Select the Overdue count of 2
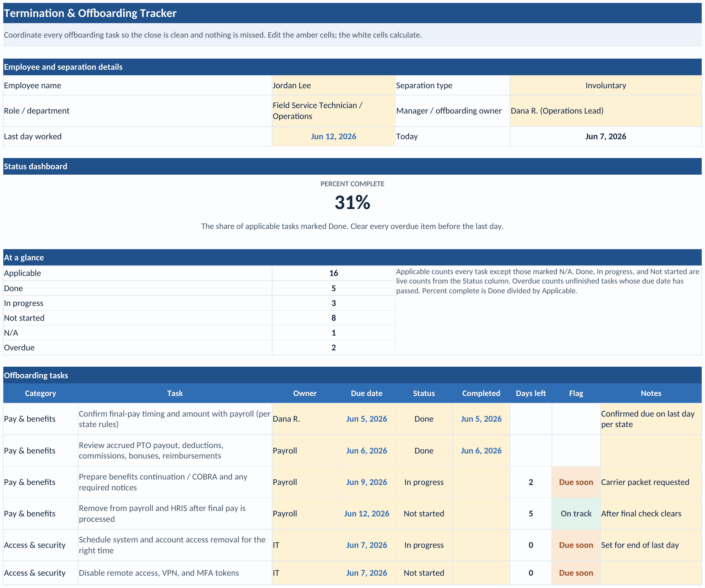This screenshot has width=705, height=588. pos(333,348)
